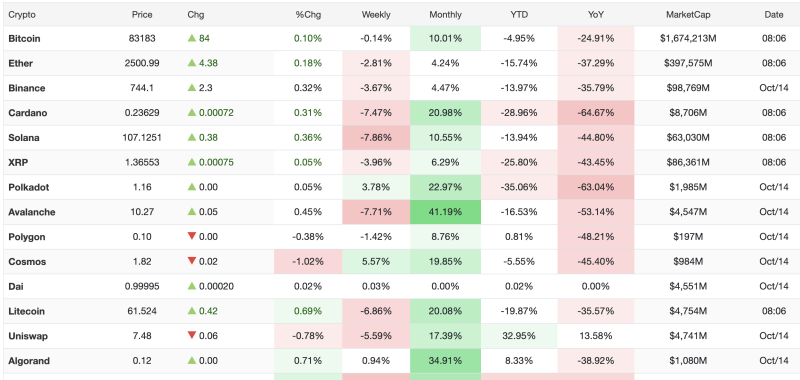Viewport: 800px width, 380px height.
Task: Open the Bitcoin link
Action: 24,38
